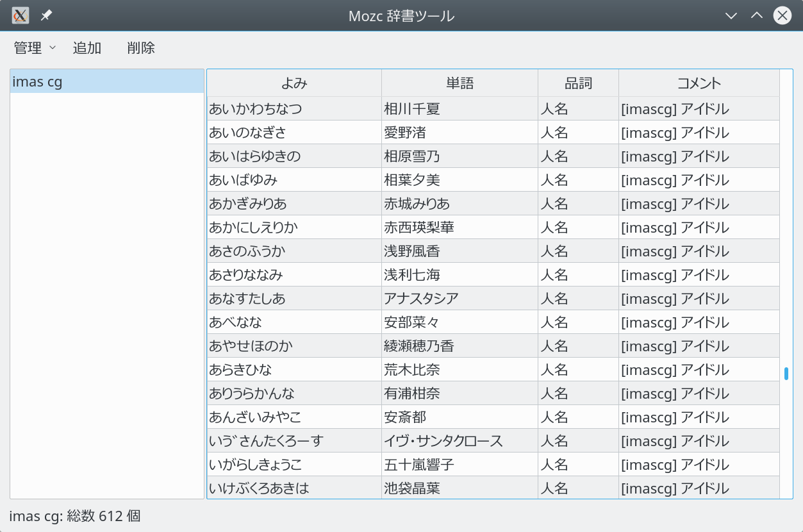803x532 pixels.
Task: Select reading あべなな
Action: click(x=294, y=322)
